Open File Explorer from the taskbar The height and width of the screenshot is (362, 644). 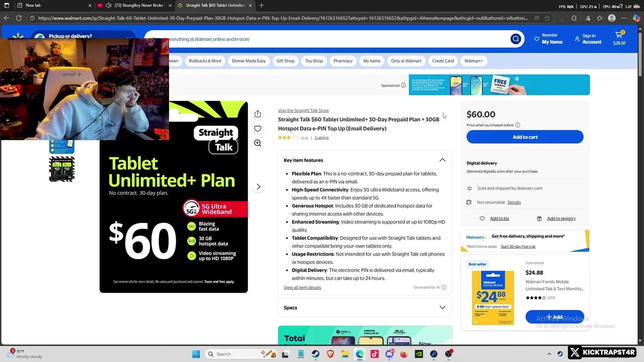[x=345, y=354]
